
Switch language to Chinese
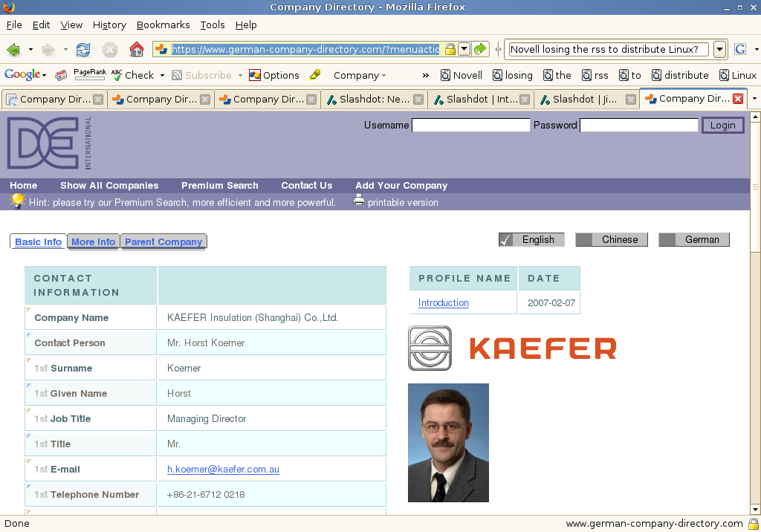pyautogui.click(x=612, y=239)
